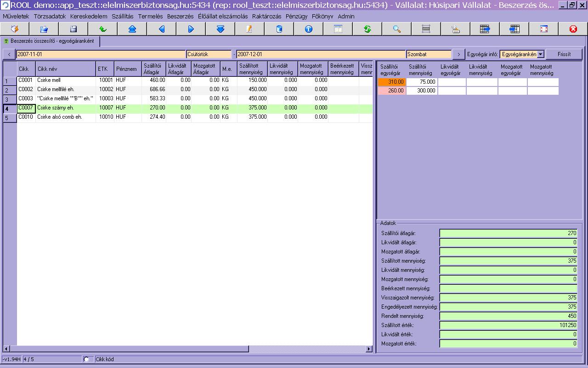Open the folder icon in toolbar
The width and height of the screenshot is (588, 368).
[x=44, y=29]
